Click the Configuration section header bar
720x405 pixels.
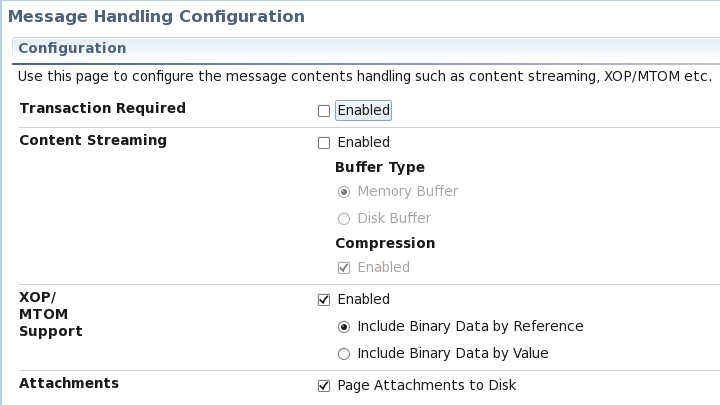[360, 48]
